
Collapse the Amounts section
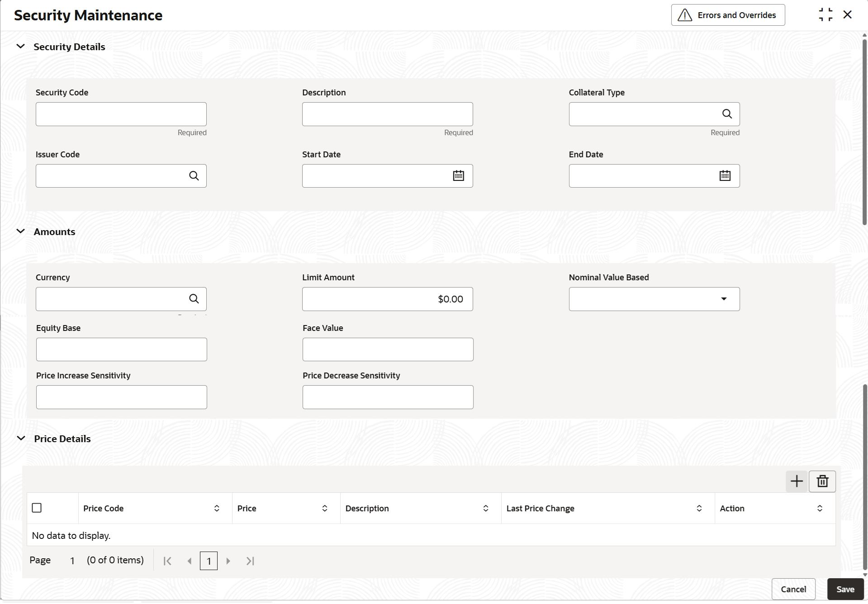click(20, 231)
